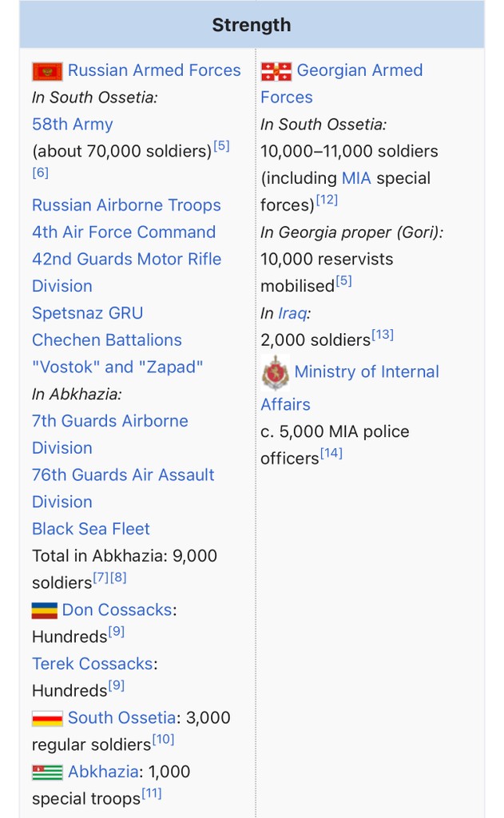
Task: Click the MIA special forces link
Action: coord(356,178)
